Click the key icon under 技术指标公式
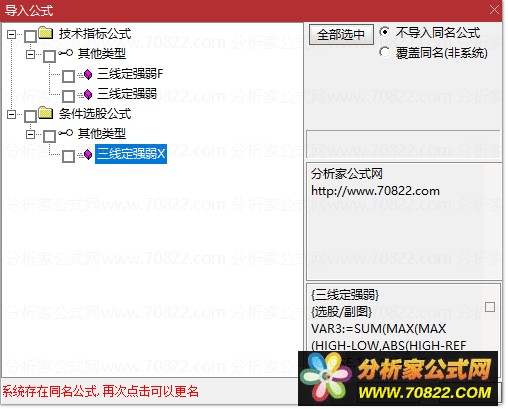 click(65, 53)
